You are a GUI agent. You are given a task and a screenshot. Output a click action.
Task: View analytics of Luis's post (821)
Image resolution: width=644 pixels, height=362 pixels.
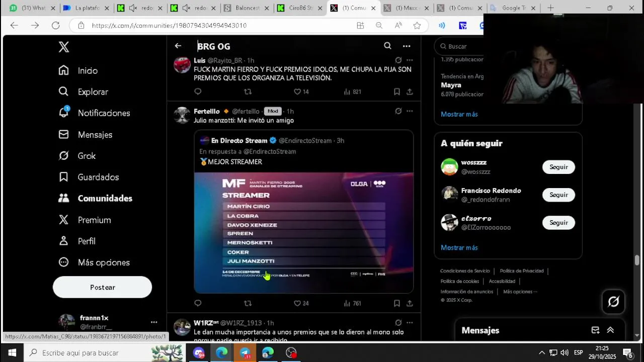pos(352,92)
